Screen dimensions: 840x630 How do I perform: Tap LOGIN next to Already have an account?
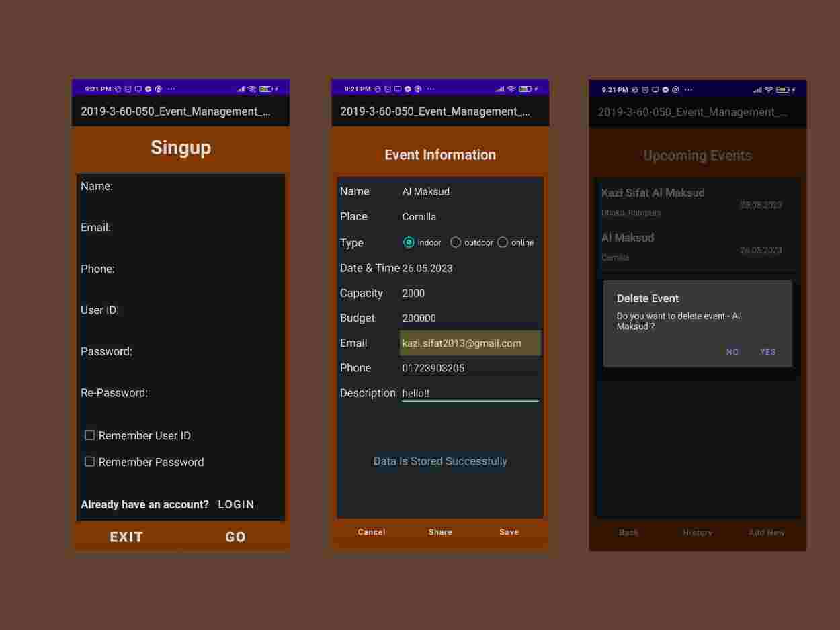tap(236, 504)
